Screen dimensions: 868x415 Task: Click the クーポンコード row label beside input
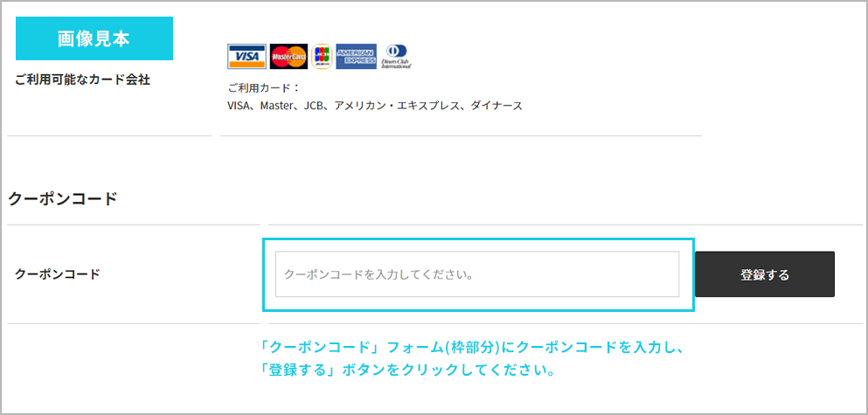[x=58, y=274]
